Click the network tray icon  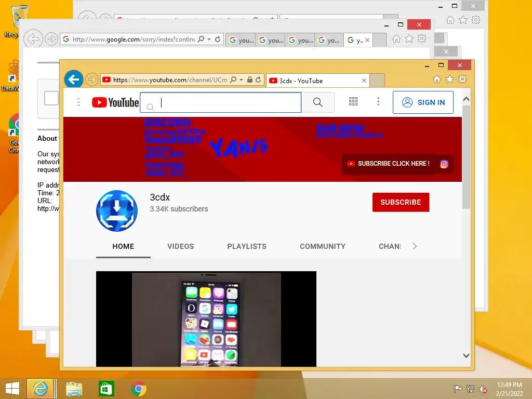pyautogui.click(x=471, y=389)
